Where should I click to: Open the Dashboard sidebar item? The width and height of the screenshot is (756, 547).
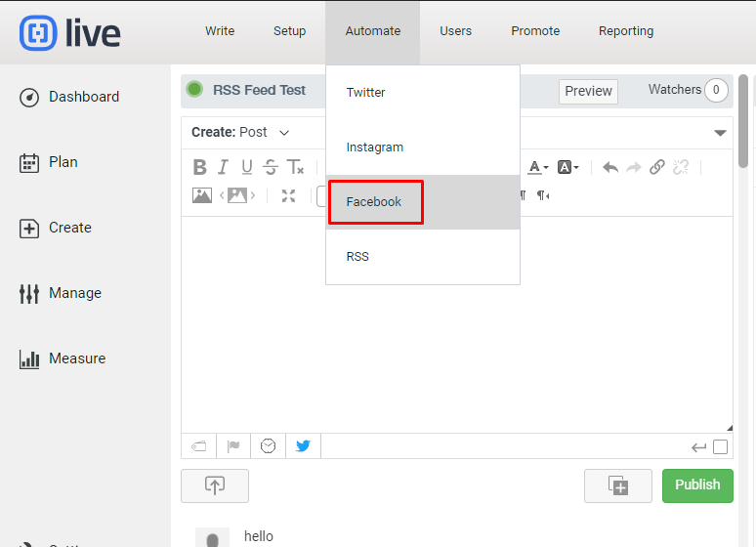coord(69,97)
